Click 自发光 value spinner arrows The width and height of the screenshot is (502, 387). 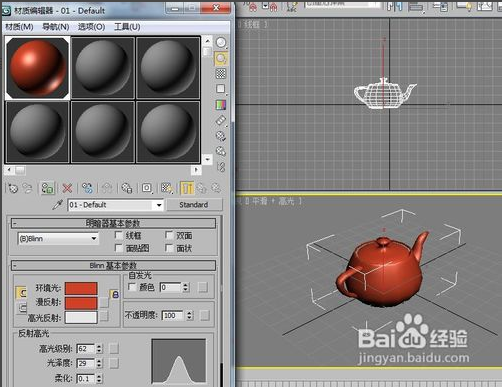[186, 287]
